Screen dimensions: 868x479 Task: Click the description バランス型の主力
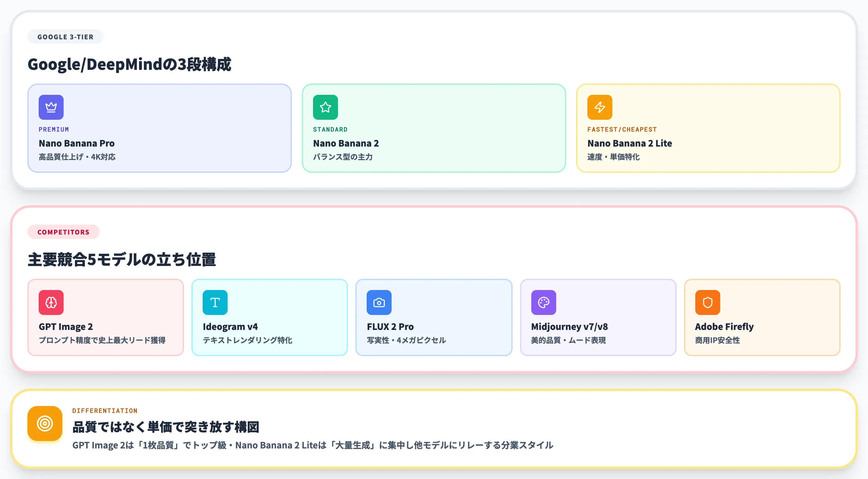point(343,157)
